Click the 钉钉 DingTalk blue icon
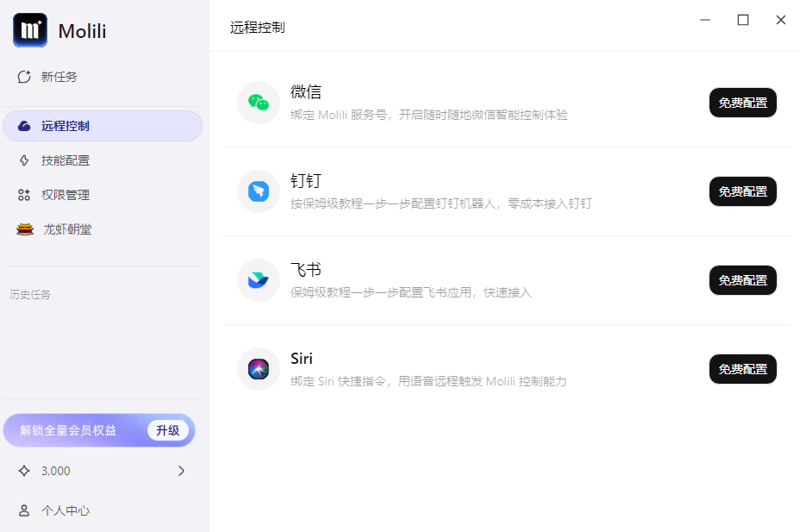The width and height of the screenshot is (800, 532). [x=259, y=191]
